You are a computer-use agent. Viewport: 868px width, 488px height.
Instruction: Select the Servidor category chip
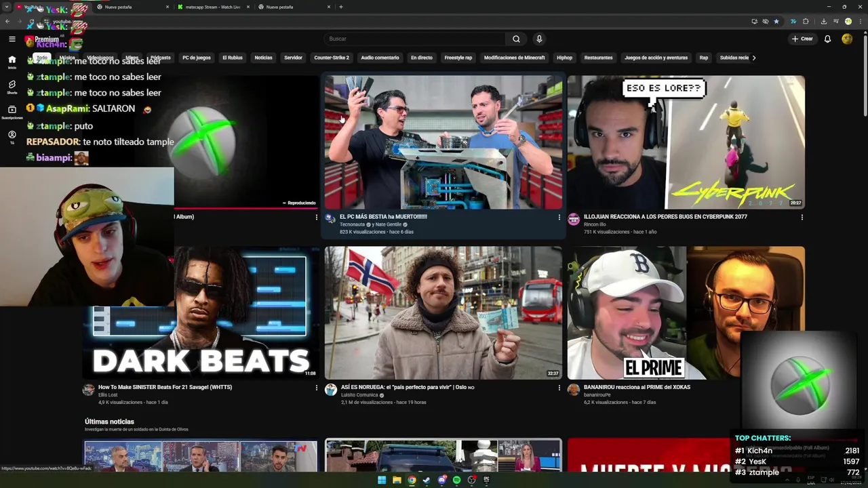click(x=293, y=58)
